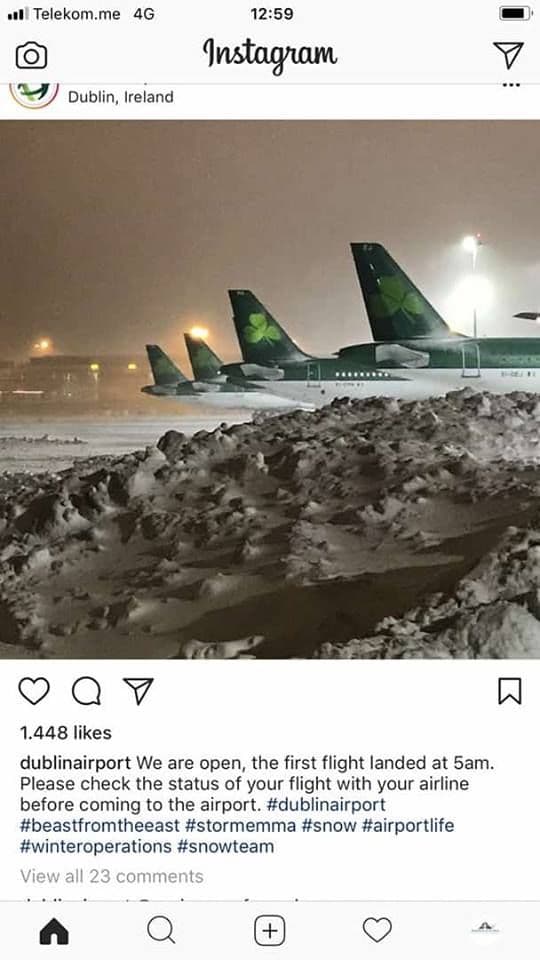Image resolution: width=540 pixels, height=960 pixels.
Task: Share post via paper plane under photo
Action: click(x=138, y=691)
